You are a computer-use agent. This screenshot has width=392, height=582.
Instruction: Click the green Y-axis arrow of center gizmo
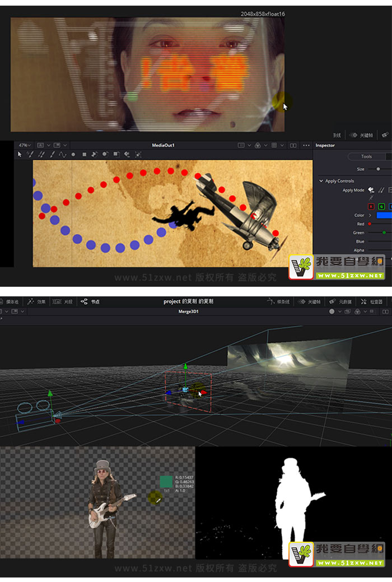click(x=185, y=367)
